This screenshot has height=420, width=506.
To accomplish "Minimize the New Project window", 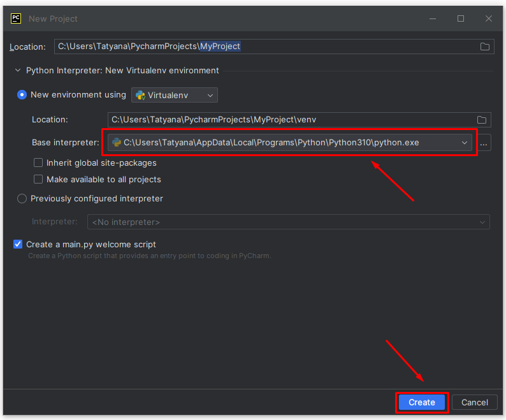I will 433,18.
